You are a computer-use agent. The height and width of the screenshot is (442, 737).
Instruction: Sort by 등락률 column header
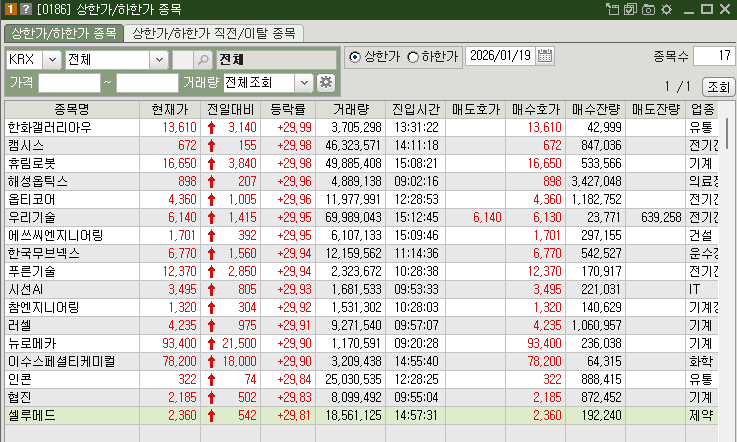pos(288,110)
